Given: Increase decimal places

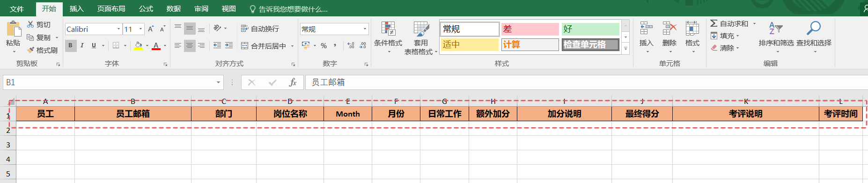Looking at the screenshot, I should (351, 45).
